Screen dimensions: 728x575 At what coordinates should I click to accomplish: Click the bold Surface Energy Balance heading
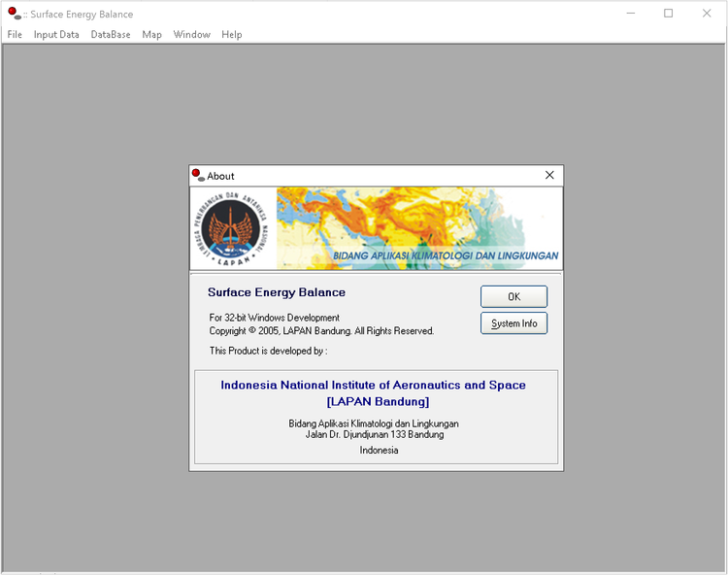point(277,292)
